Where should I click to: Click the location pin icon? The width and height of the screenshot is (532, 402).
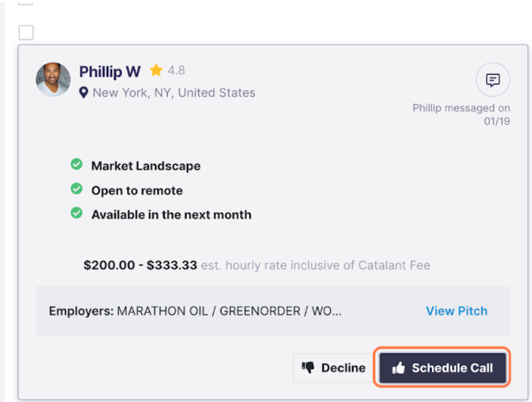(84, 92)
